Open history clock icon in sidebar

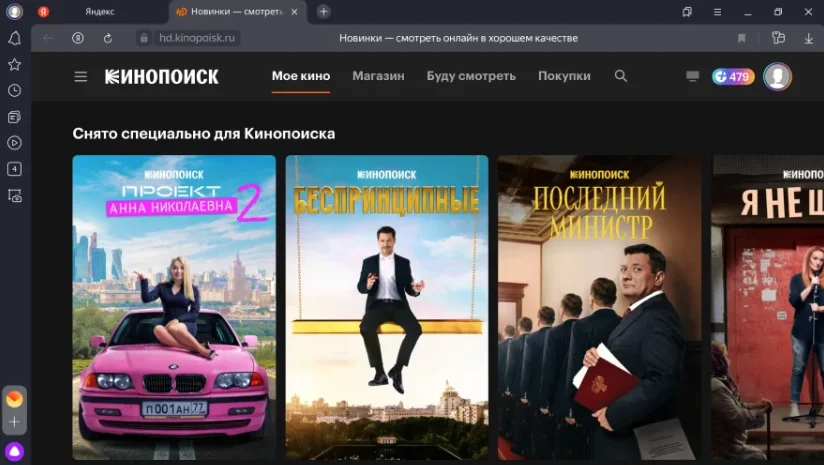tap(15, 90)
